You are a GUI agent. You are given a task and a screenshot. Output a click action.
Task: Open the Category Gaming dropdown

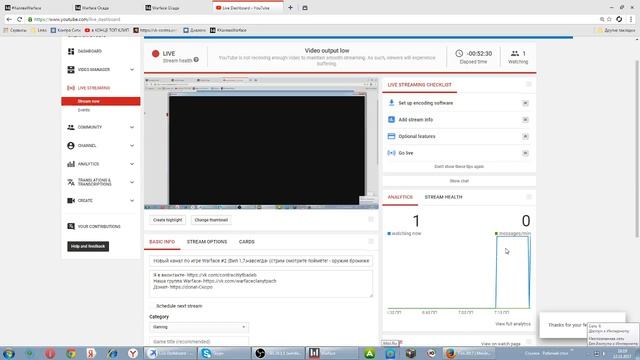pyautogui.click(x=199, y=327)
